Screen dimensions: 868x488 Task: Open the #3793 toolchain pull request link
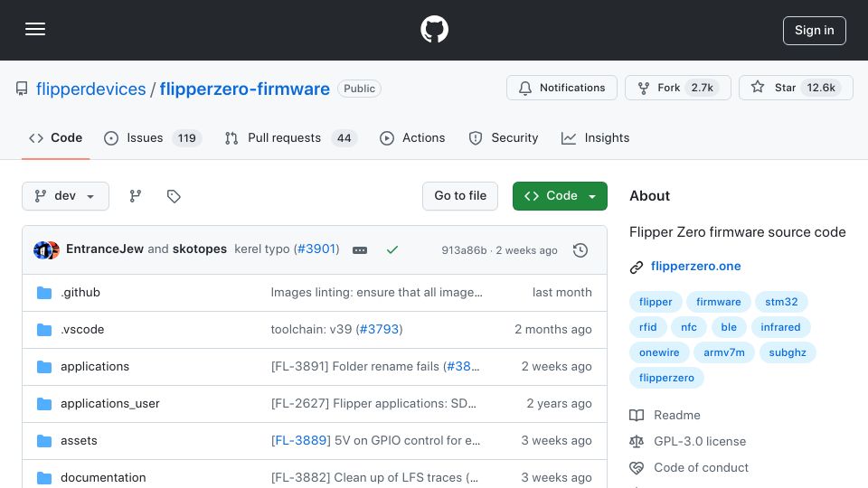(x=379, y=329)
